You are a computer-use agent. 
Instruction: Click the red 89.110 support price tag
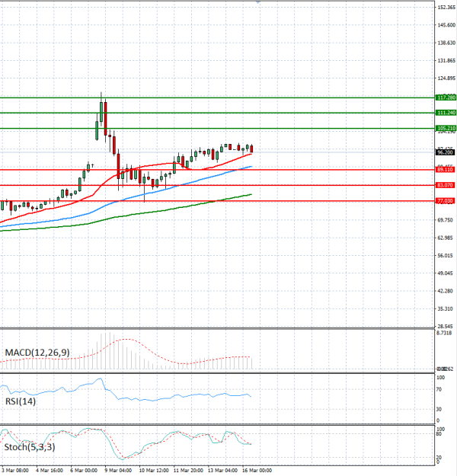point(446,169)
